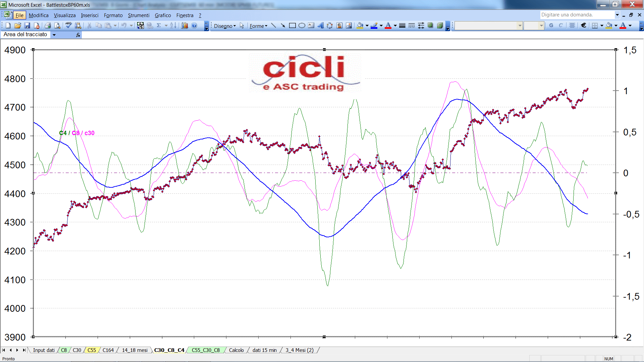Click the Digitare una domanda help field
644x362 pixels.
pyautogui.click(x=577, y=15)
